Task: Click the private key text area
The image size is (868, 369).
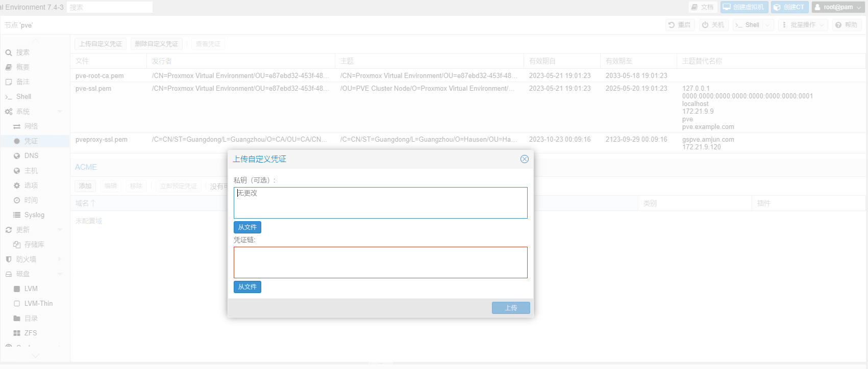Action: [x=380, y=203]
